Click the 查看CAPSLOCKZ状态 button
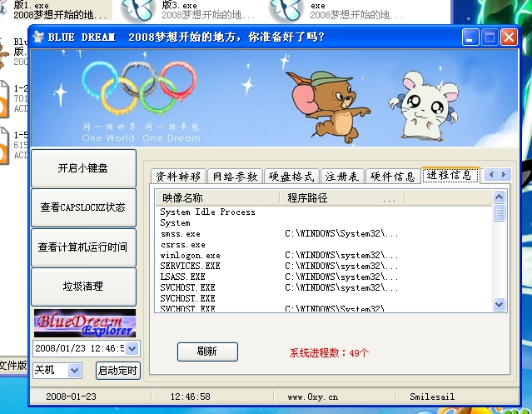 pyautogui.click(x=83, y=207)
